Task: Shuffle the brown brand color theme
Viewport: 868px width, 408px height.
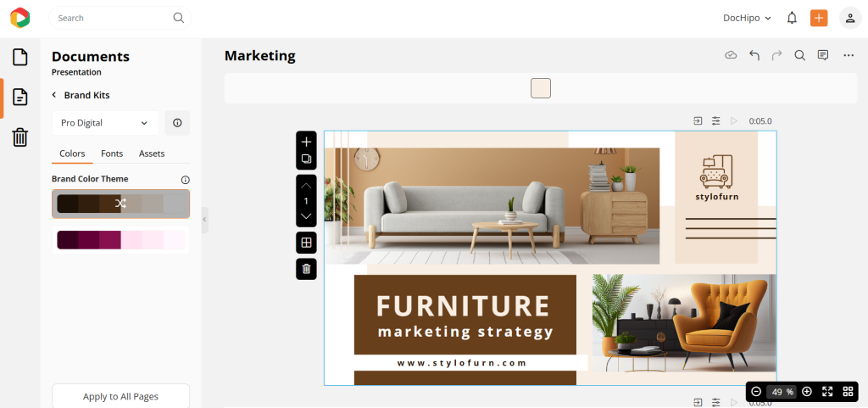Action: (120, 204)
